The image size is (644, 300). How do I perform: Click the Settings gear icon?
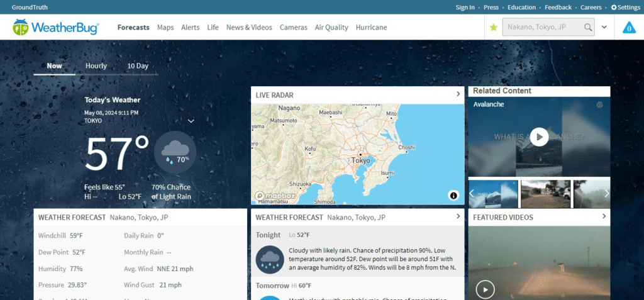[614, 8]
